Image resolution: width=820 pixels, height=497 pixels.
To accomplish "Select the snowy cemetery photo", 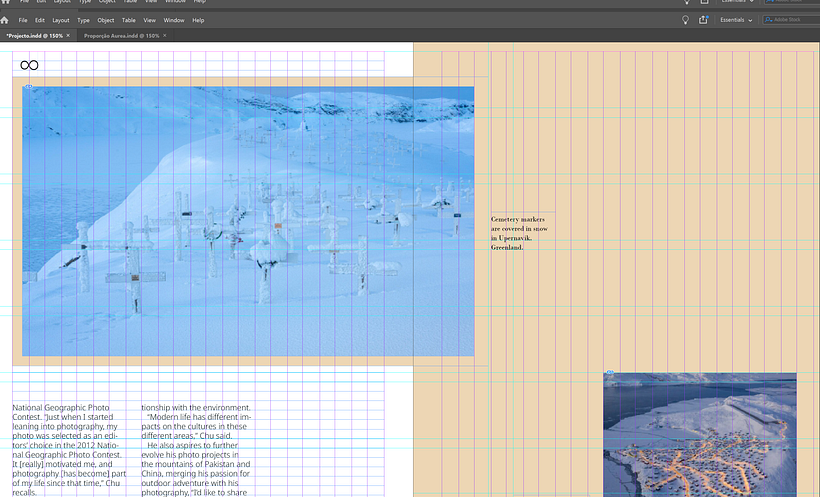I will [248, 220].
